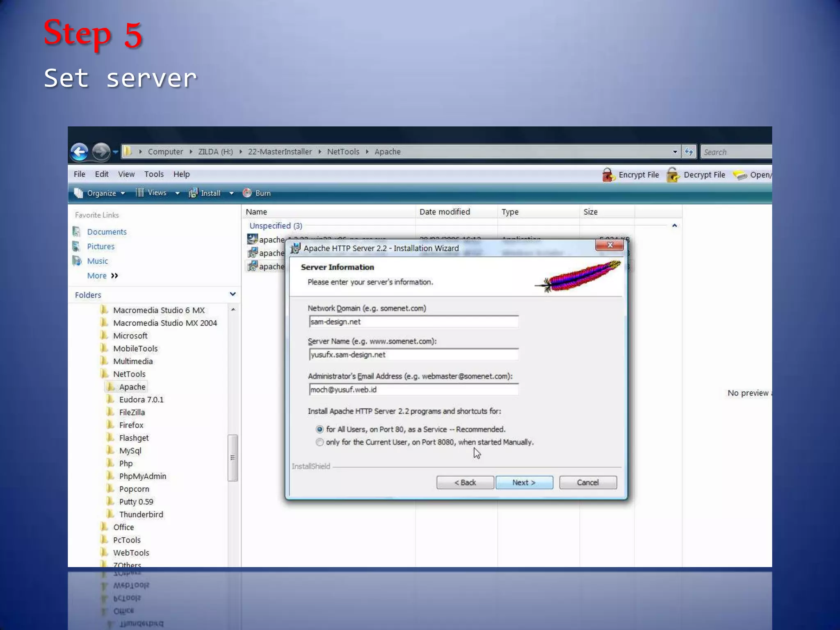This screenshot has width=840, height=630.
Task: Click the folder tree scrollbar thumb
Action: (x=233, y=457)
